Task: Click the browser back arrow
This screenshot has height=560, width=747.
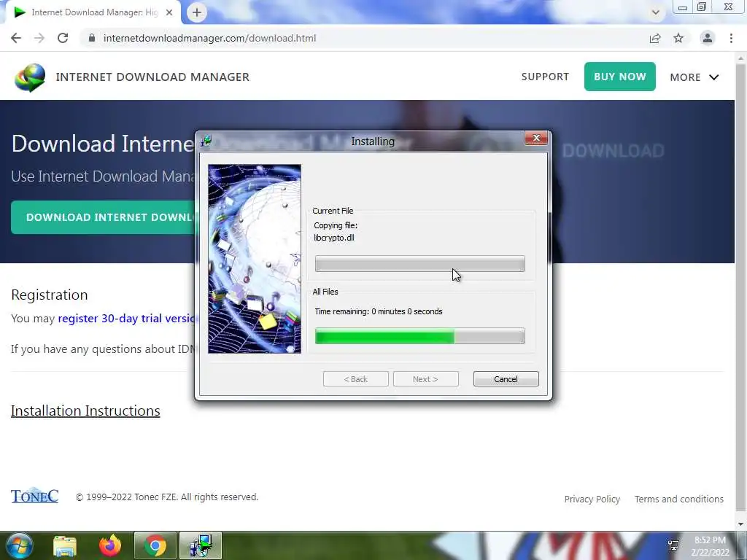Action: coord(16,38)
